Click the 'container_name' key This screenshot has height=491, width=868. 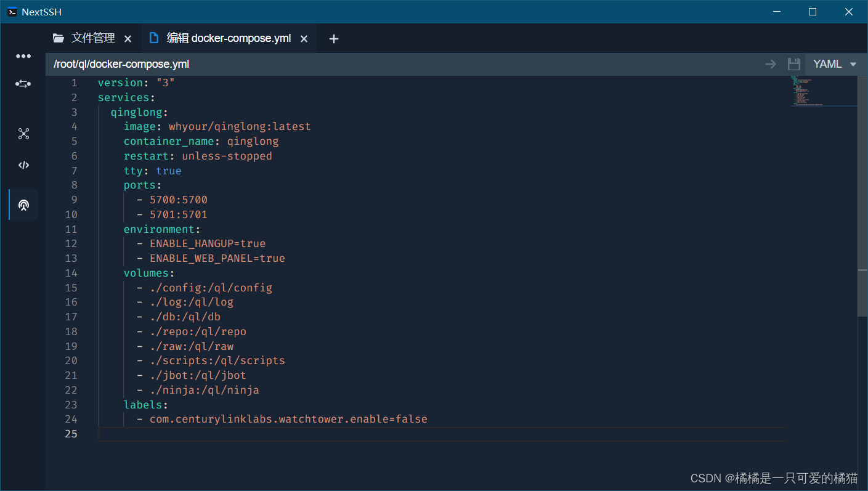[x=169, y=141]
